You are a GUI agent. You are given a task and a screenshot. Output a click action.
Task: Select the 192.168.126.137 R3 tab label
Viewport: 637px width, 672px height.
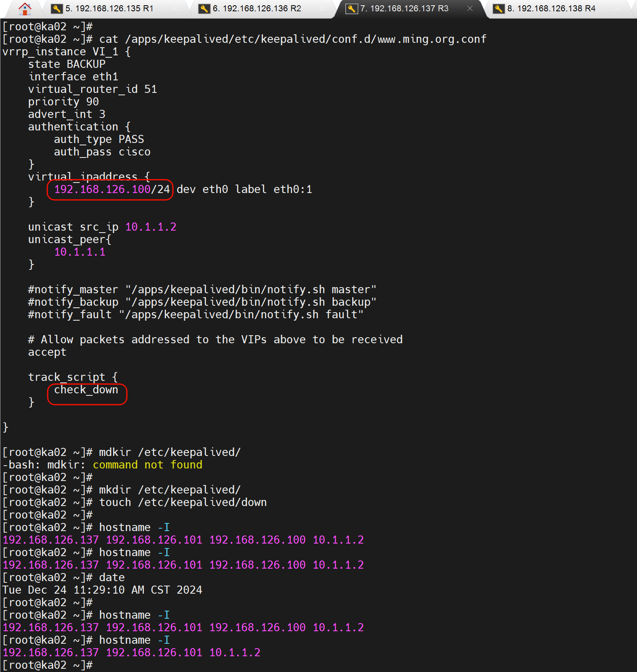(404, 8)
